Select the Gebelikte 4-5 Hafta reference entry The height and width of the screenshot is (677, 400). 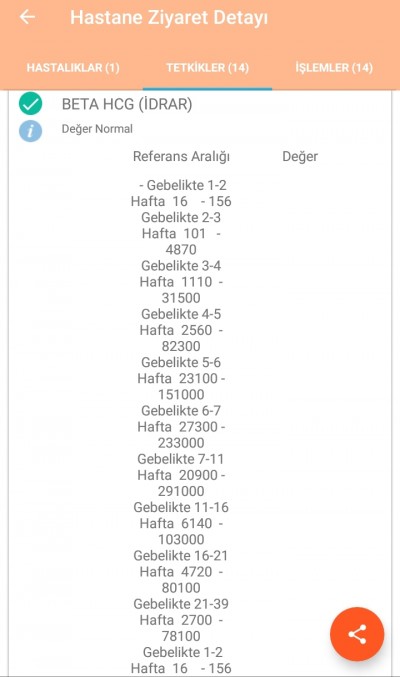(181, 330)
